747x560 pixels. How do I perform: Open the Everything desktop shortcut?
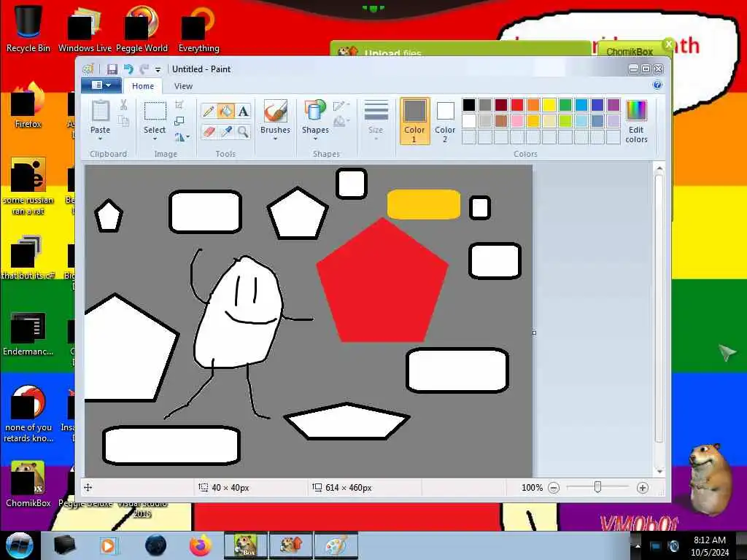click(198, 27)
